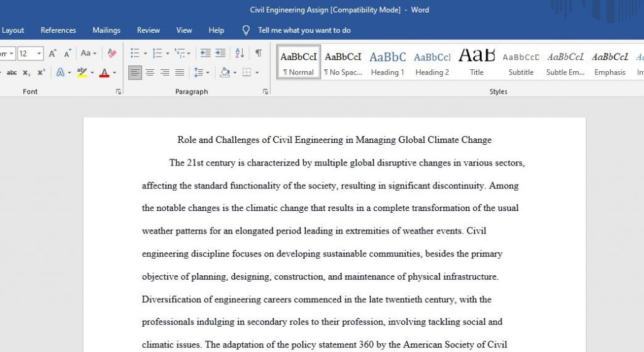Toggle subscript formatting
This screenshot has width=644, height=352.
26,73
